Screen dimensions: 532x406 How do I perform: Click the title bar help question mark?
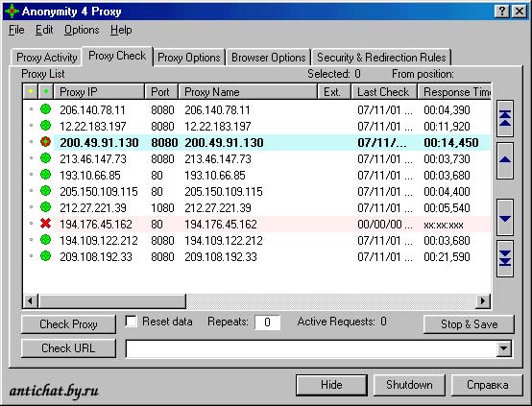(502, 12)
